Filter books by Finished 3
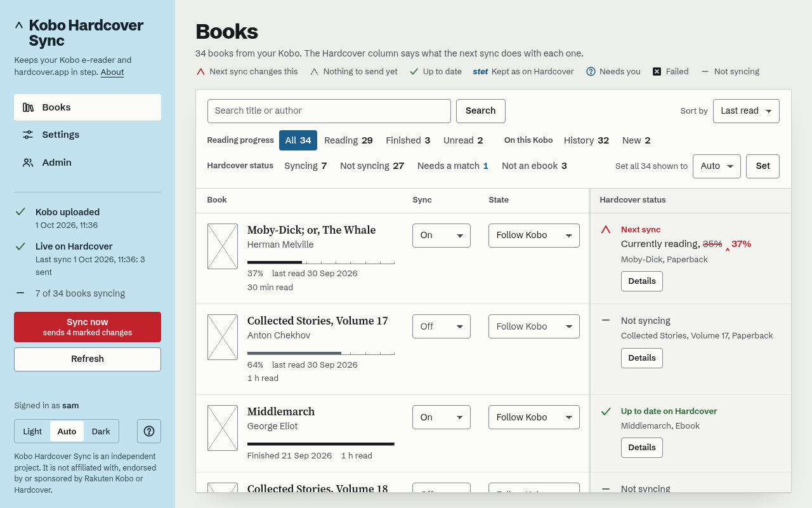The width and height of the screenshot is (812, 508). pos(408,140)
